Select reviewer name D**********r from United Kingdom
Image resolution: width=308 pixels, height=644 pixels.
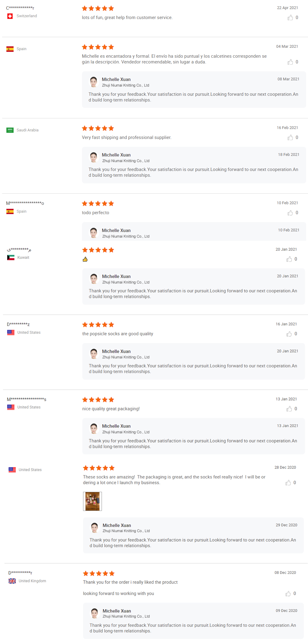[x=20, y=573]
